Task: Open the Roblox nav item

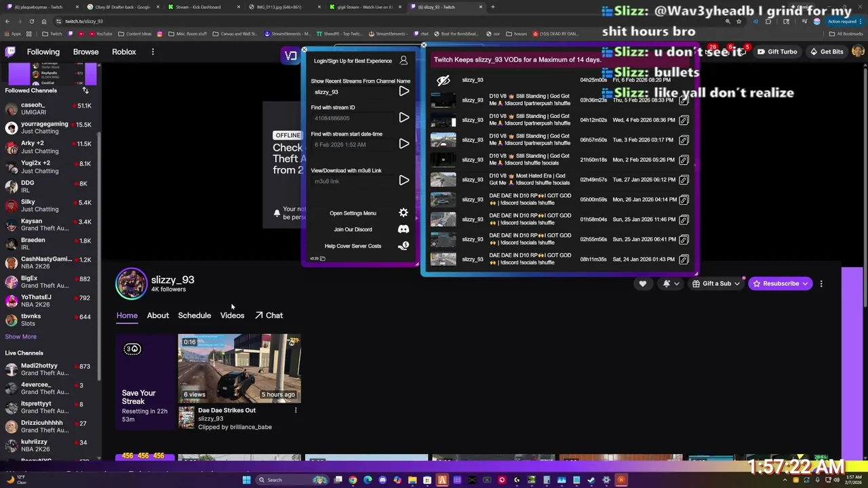Action: pyautogui.click(x=124, y=52)
